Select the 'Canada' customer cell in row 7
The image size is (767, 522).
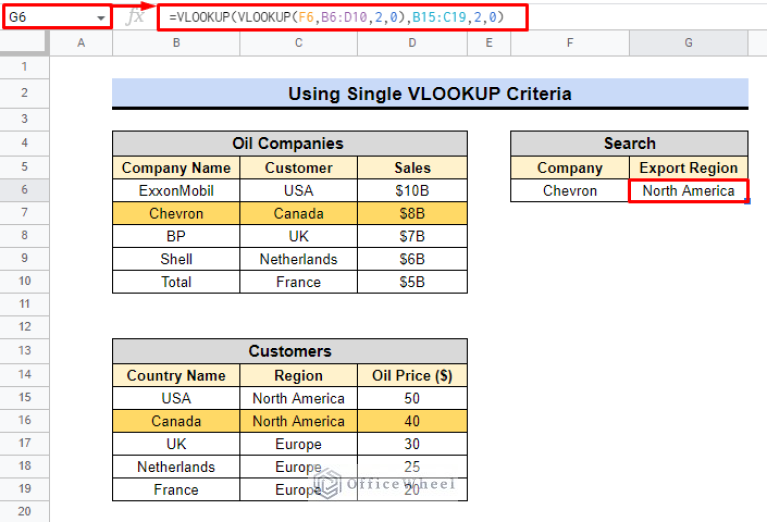point(298,213)
